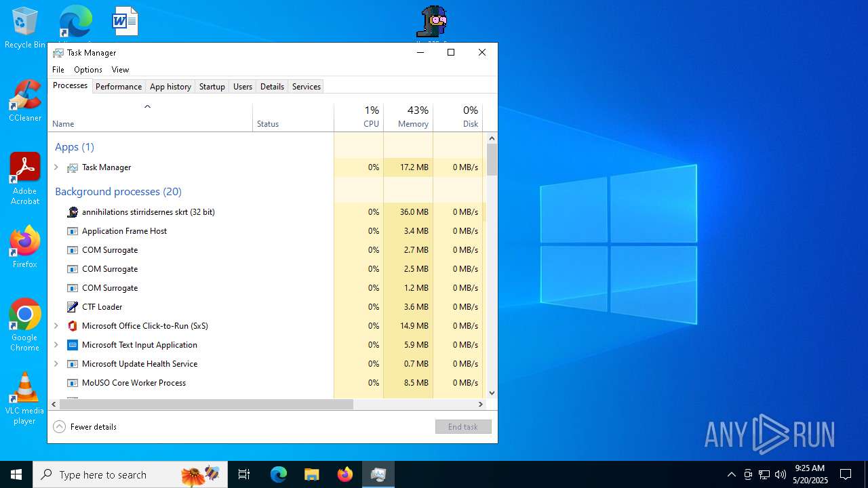This screenshot has height=488, width=868.
Task: Click the End task button
Action: tap(463, 427)
